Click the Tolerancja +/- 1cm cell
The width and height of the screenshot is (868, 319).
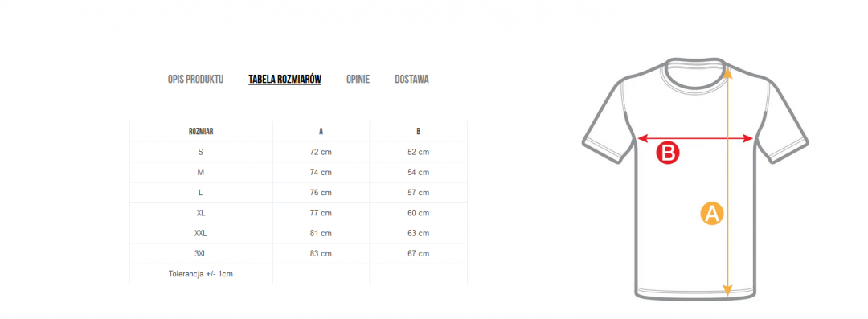201,273
